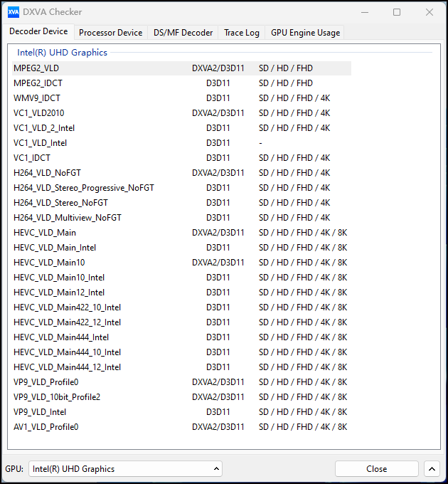Click the up-arrow expander beside Close

tap(432, 469)
